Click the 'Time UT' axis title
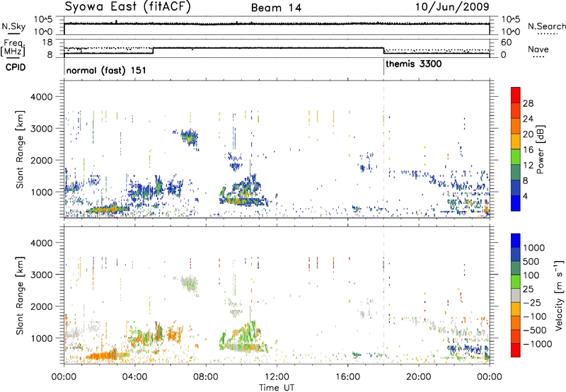 (277, 388)
